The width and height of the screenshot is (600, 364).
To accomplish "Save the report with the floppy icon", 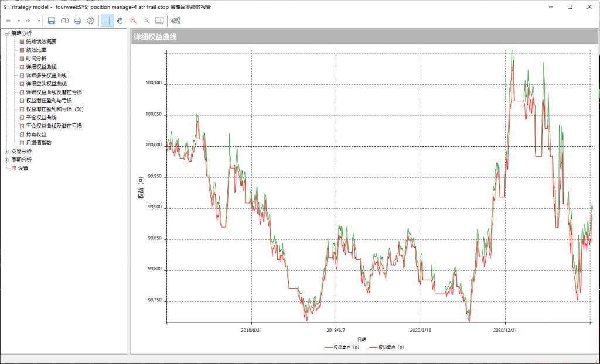I will pos(52,20).
